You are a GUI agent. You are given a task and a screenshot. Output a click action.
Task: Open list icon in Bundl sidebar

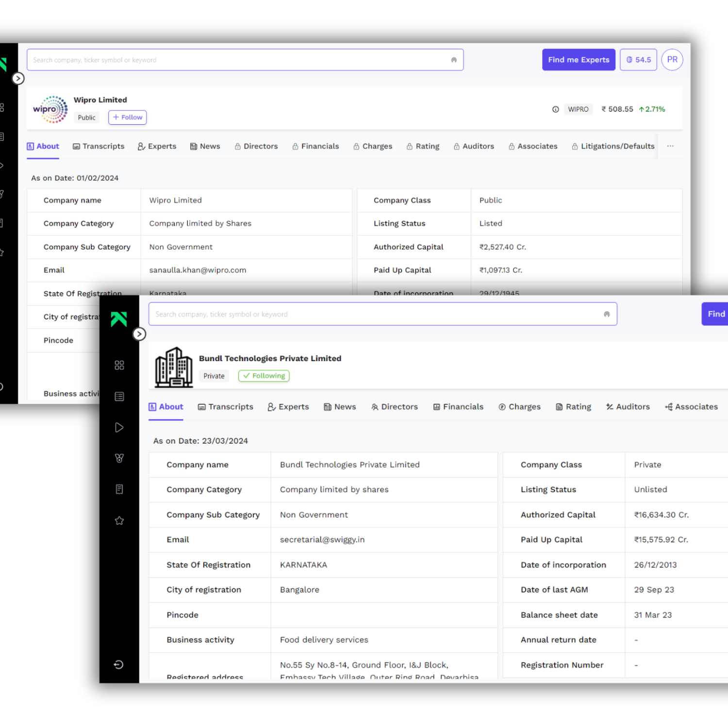pos(119,397)
